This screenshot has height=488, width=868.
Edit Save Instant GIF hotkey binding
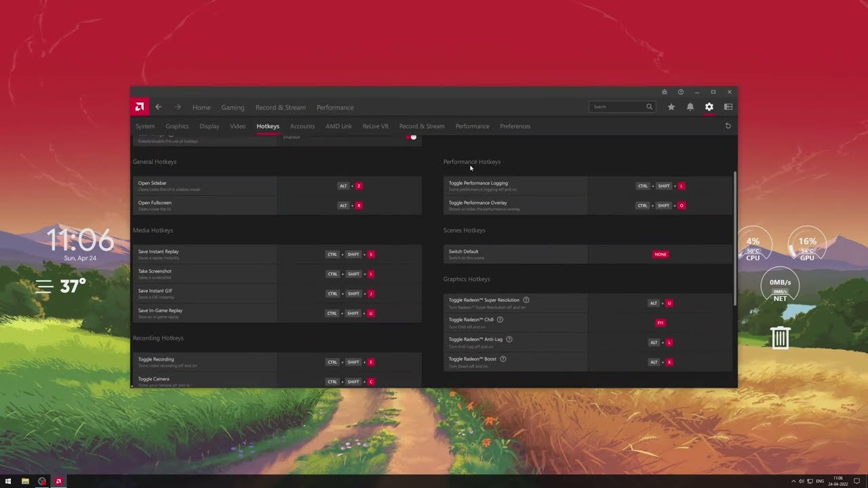click(x=350, y=293)
